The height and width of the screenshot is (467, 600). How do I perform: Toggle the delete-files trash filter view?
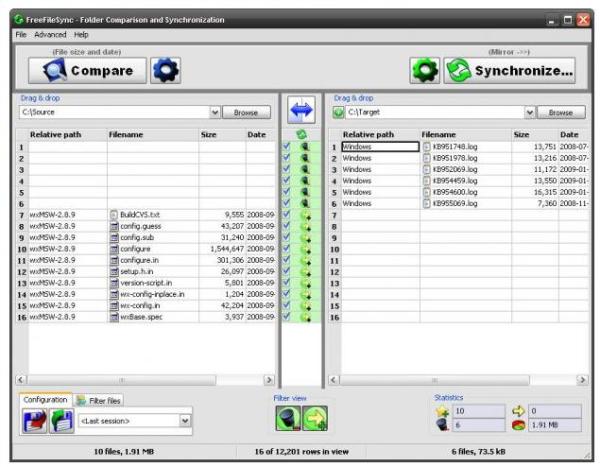point(288,418)
